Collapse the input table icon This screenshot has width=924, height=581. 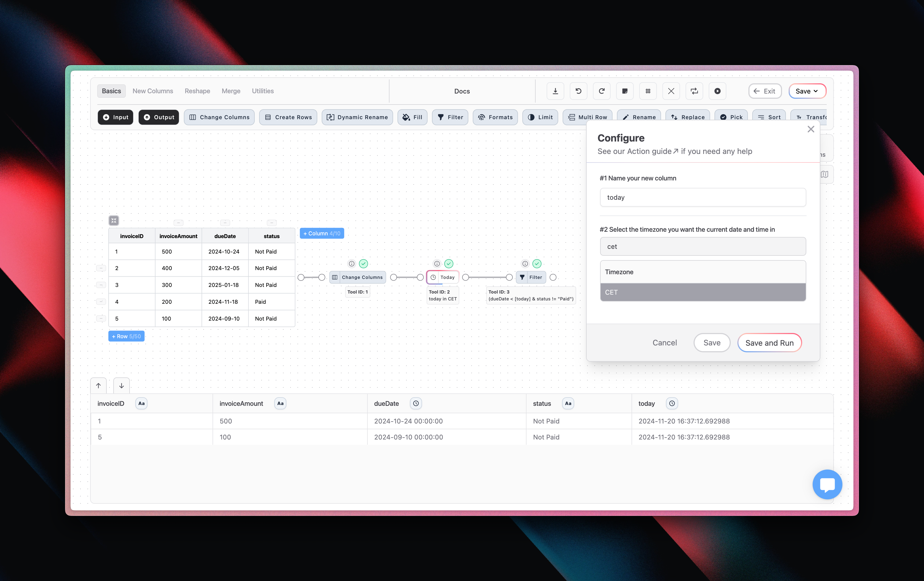pos(114,220)
